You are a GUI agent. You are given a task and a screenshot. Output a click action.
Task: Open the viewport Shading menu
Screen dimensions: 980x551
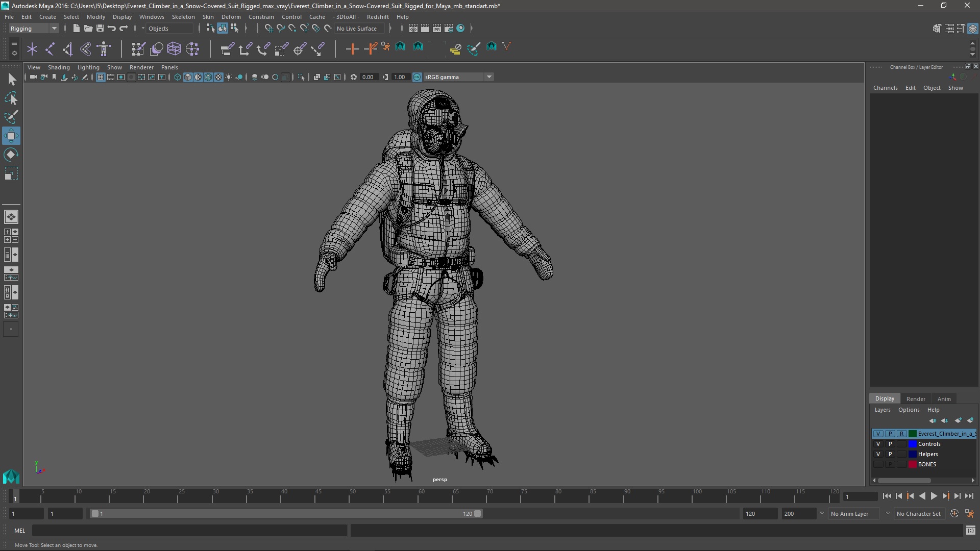coord(59,67)
